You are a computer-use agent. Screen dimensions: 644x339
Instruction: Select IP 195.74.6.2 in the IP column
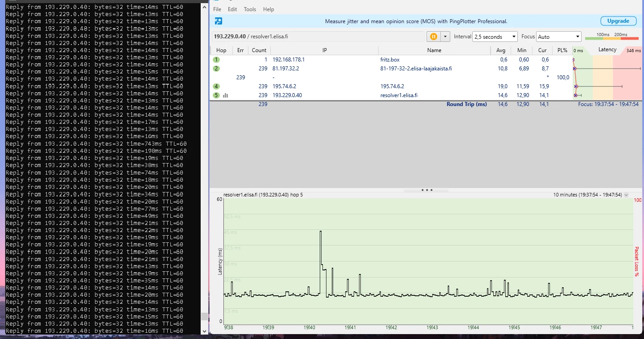[285, 86]
